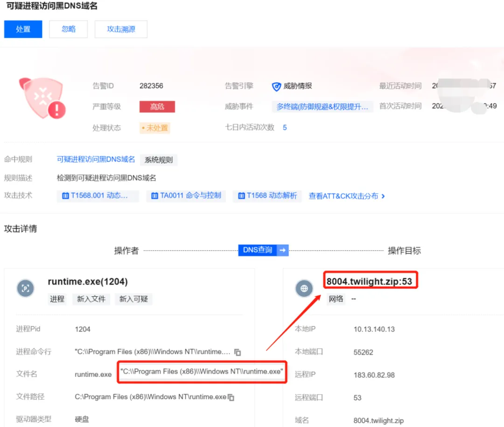
Task: Open the T1568 动态解析 technique tag
Action: (267, 196)
